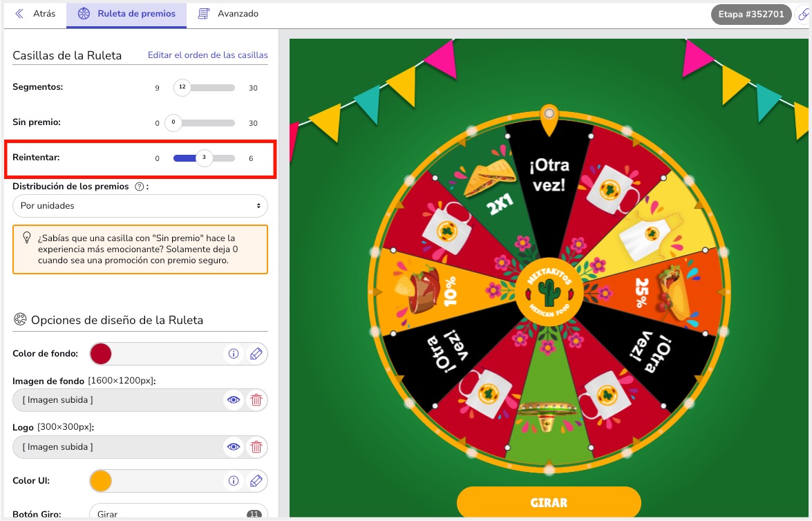This screenshot has height=521, width=812.
Task: Click the Segmentos slider handle showing 12
Action: [x=182, y=87]
